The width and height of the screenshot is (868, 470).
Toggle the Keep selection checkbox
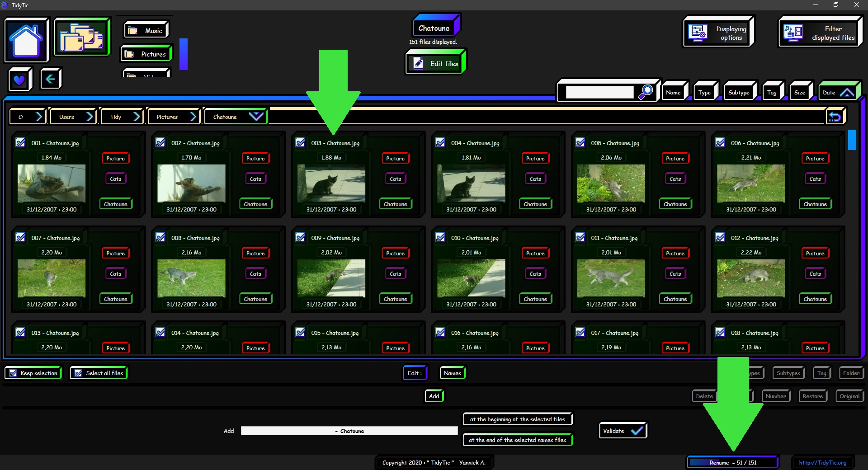tap(33, 373)
